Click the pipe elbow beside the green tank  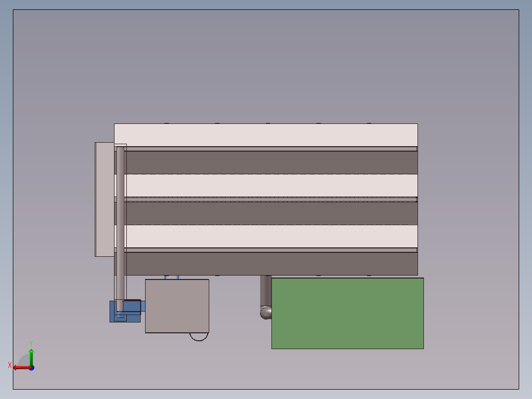coord(266,313)
